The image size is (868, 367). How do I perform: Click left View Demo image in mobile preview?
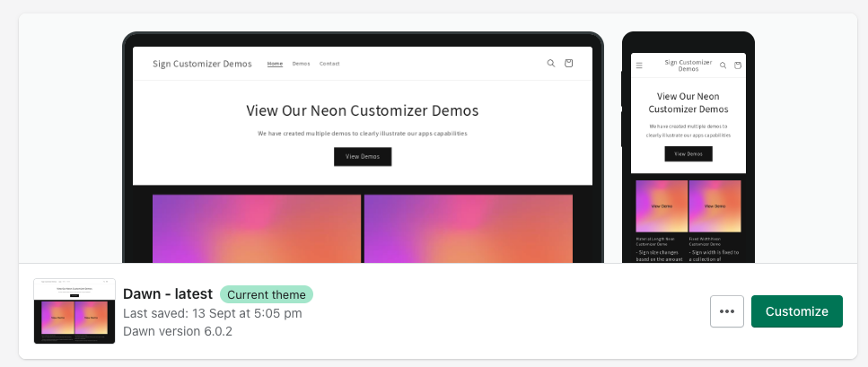pyautogui.click(x=662, y=206)
